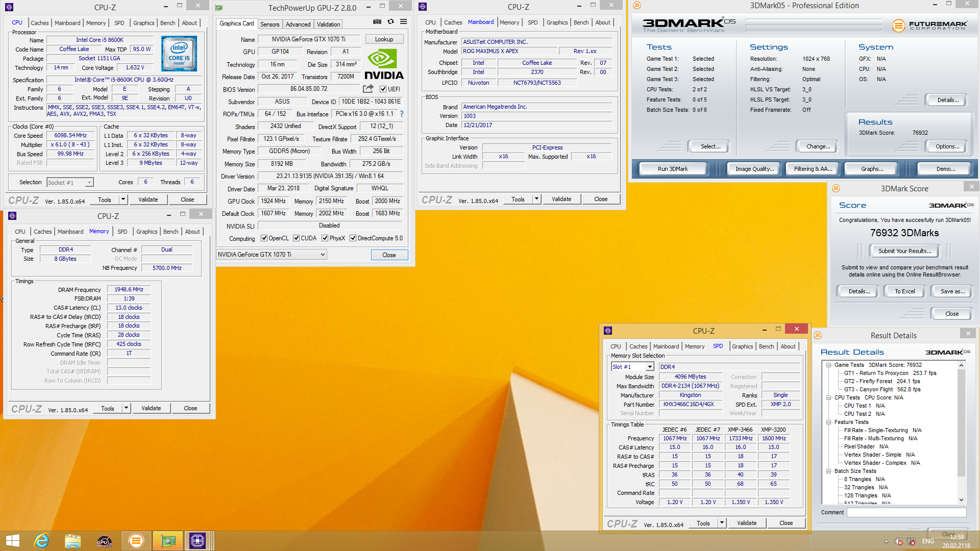Collapse the CPU Tests tree node
Image resolution: width=980 pixels, height=551 pixels.
(x=829, y=397)
